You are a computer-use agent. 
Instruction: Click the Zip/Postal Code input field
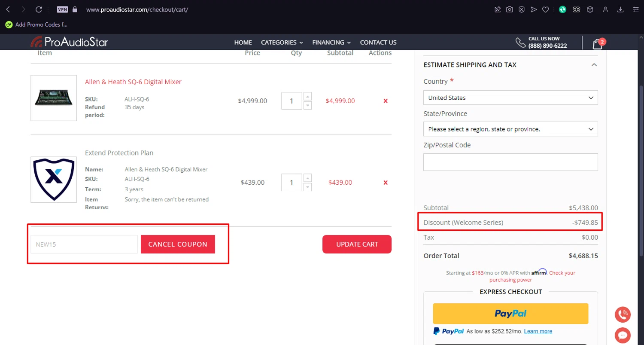pos(510,162)
